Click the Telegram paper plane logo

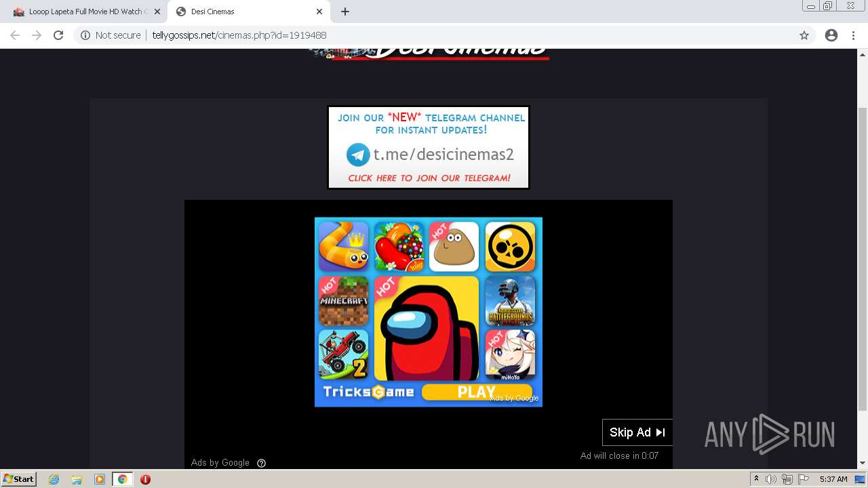pyautogui.click(x=358, y=155)
